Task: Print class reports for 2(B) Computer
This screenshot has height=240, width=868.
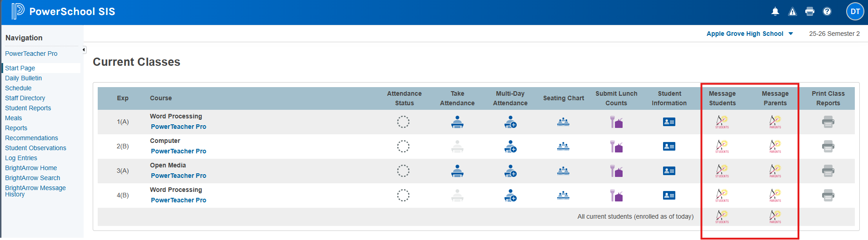Action: (x=828, y=147)
